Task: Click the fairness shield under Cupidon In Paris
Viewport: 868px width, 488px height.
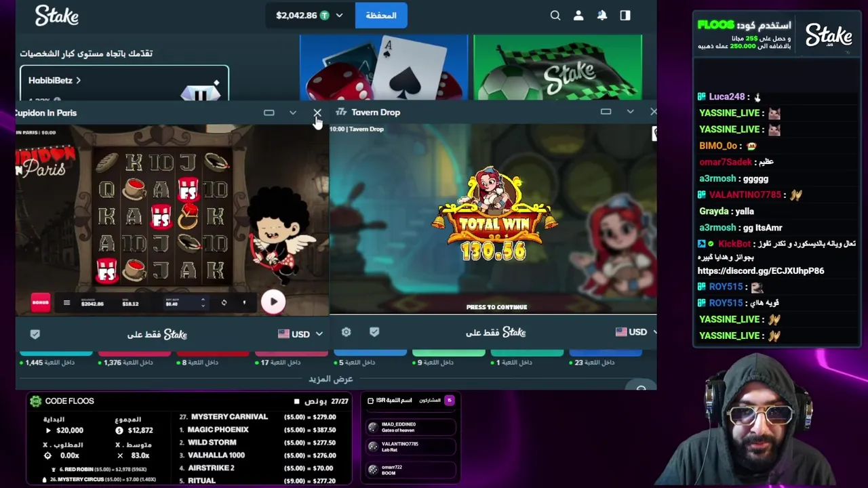Action: point(35,333)
